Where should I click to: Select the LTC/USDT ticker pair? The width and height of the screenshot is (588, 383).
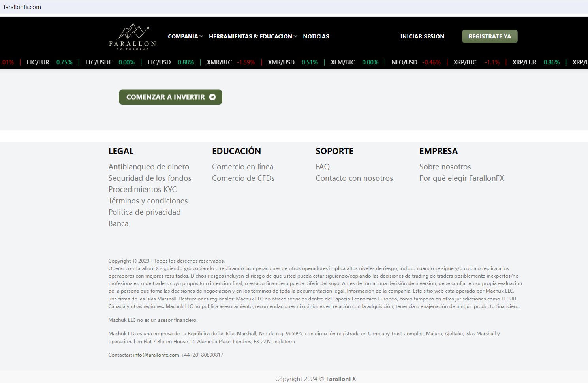pyautogui.click(x=98, y=62)
